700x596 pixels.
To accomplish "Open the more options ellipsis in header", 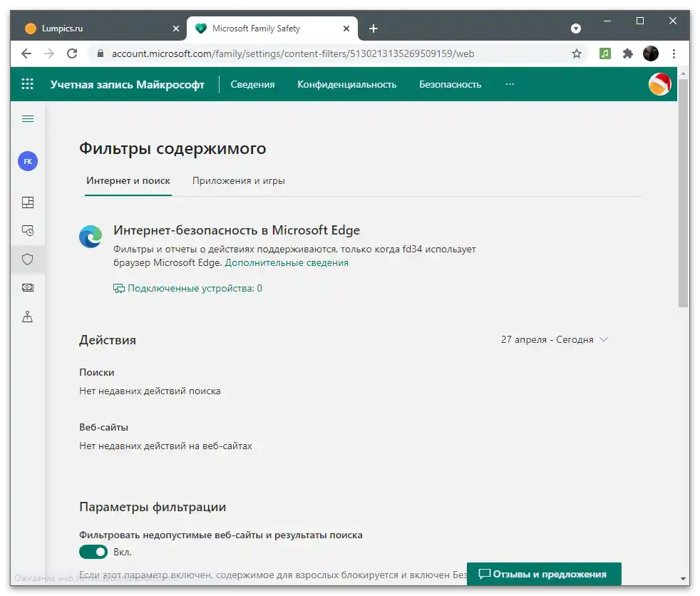I will tap(510, 84).
